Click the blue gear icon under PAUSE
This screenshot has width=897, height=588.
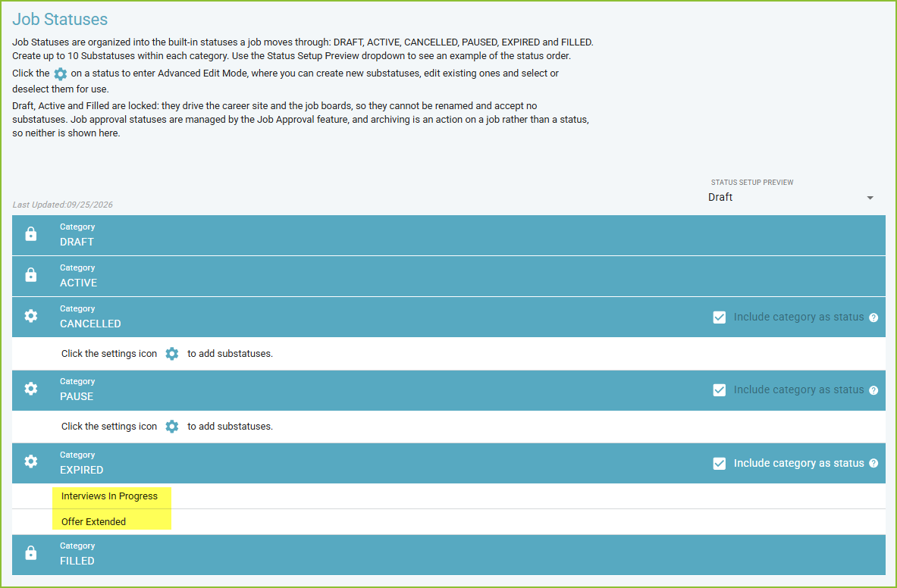pos(171,427)
